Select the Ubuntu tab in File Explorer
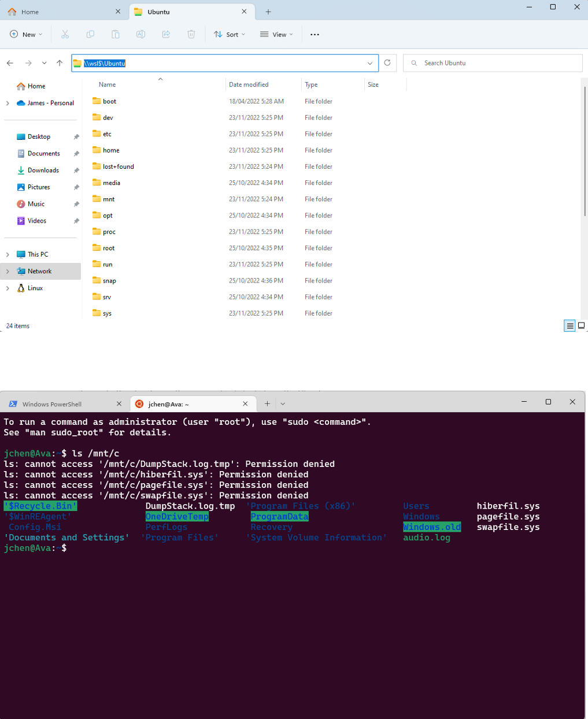This screenshot has width=588, height=719. tap(191, 12)
